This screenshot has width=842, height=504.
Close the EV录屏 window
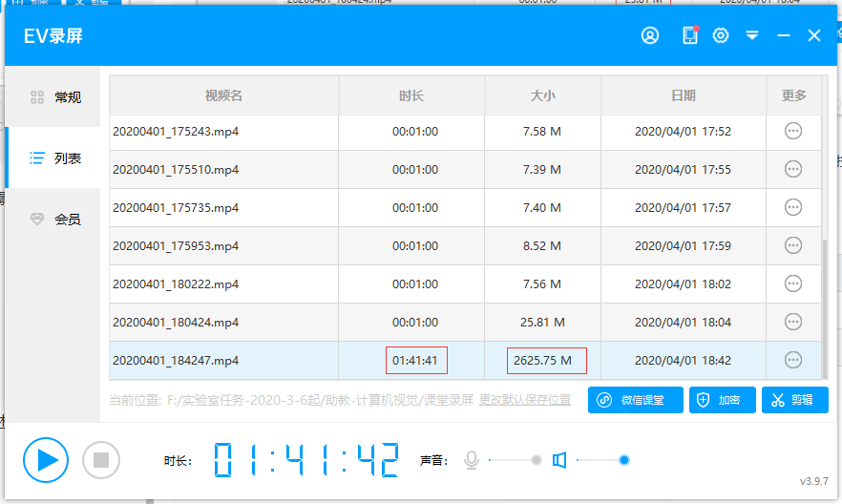click(x=814, y=35)
